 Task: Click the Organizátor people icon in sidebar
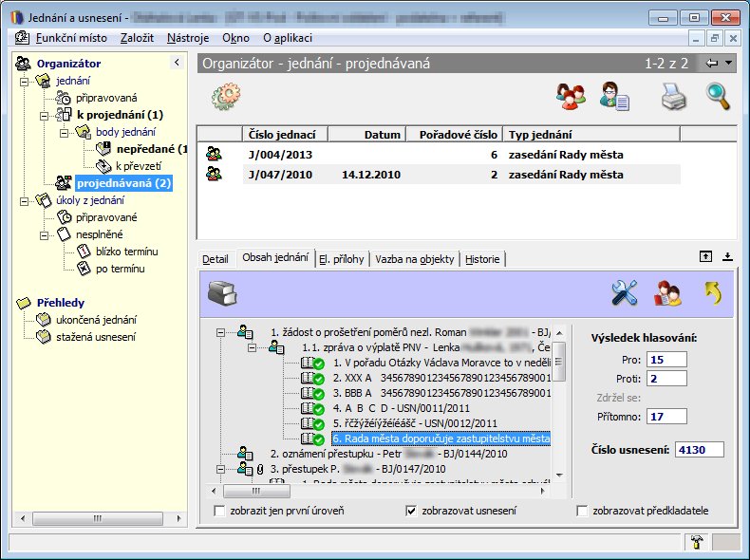(23, 64)
